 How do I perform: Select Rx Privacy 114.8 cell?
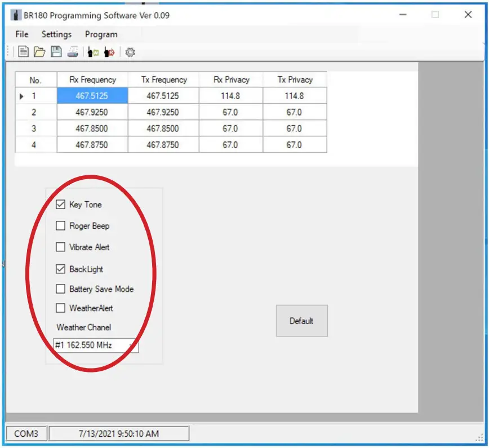[231, 95]
